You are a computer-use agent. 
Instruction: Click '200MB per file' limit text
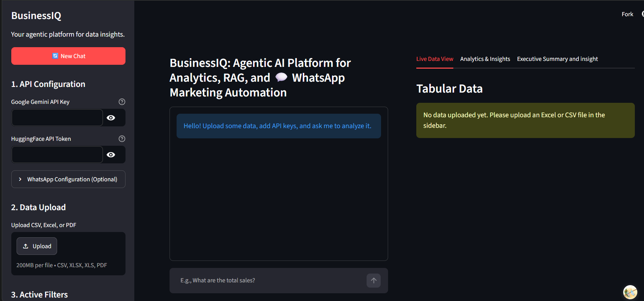tap(62, 265)
